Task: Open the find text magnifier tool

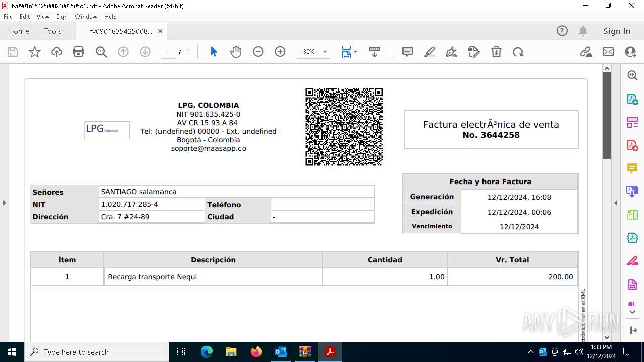Action: 101,52
